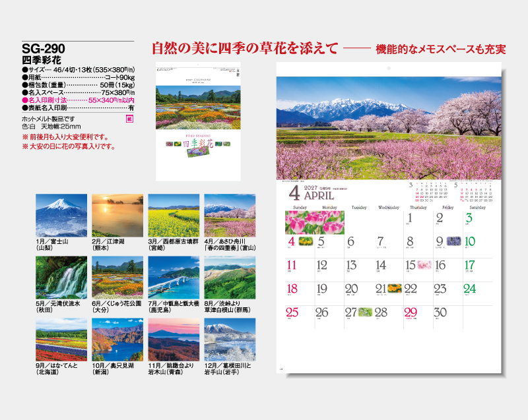The height and width of the screenshot is (420, 528).
Task: Click the pink blossom icon beside April 15
Action: pyautogui.click(x=424, y=265)
